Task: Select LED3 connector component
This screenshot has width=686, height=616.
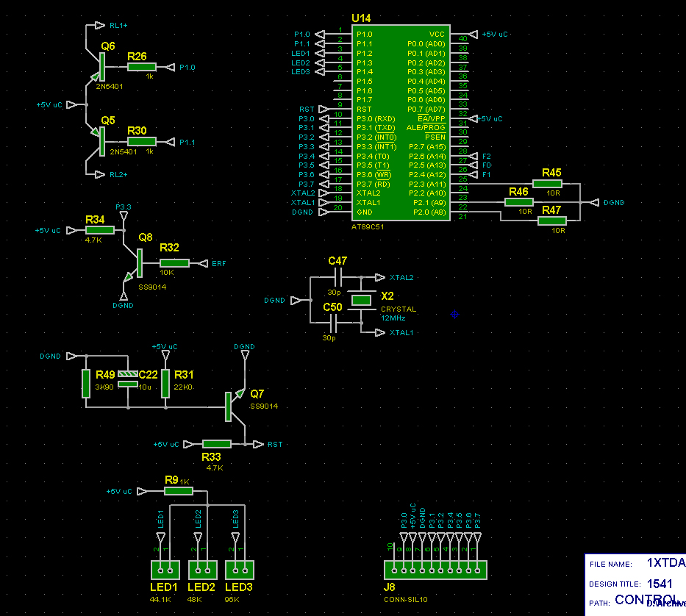Action: point(240,570)
